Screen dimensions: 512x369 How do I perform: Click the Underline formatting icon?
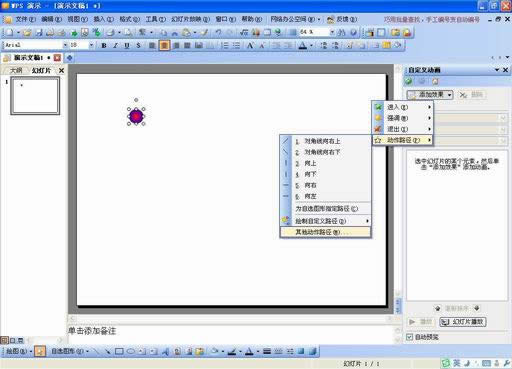tap(127, 45)
